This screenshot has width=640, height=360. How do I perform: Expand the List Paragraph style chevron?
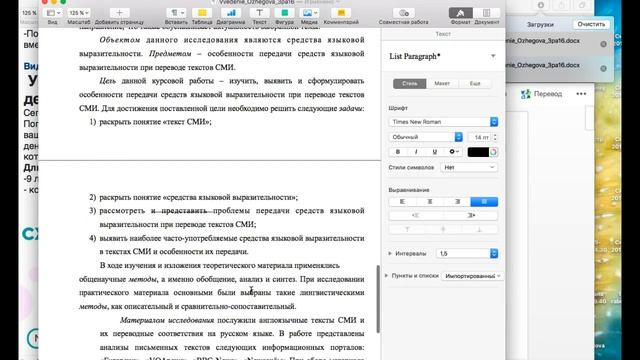point(493,56)
